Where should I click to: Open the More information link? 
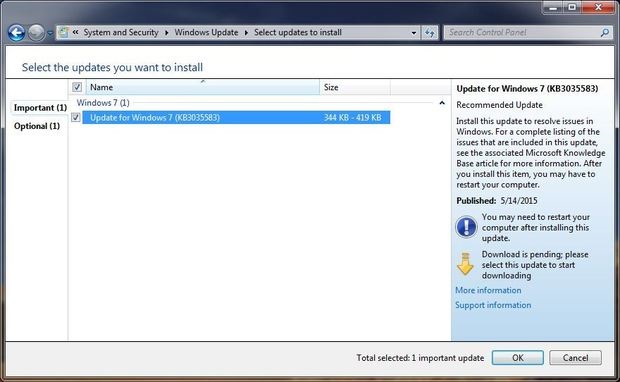(488, 290)
